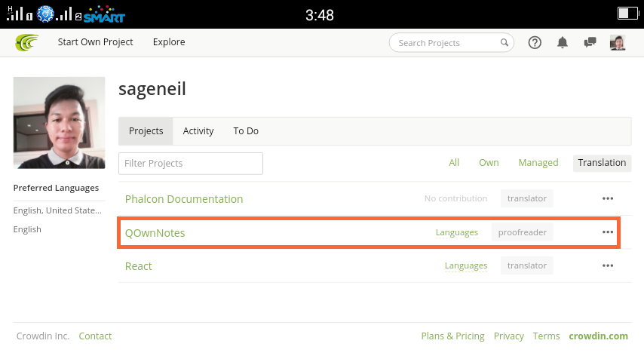Open the Plans & Pricing footer link
The image size is (644, 362).
tap(452, 336)
